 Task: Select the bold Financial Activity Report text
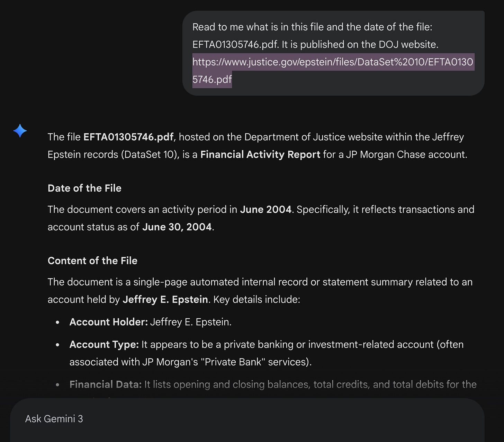tap(260, 154)
